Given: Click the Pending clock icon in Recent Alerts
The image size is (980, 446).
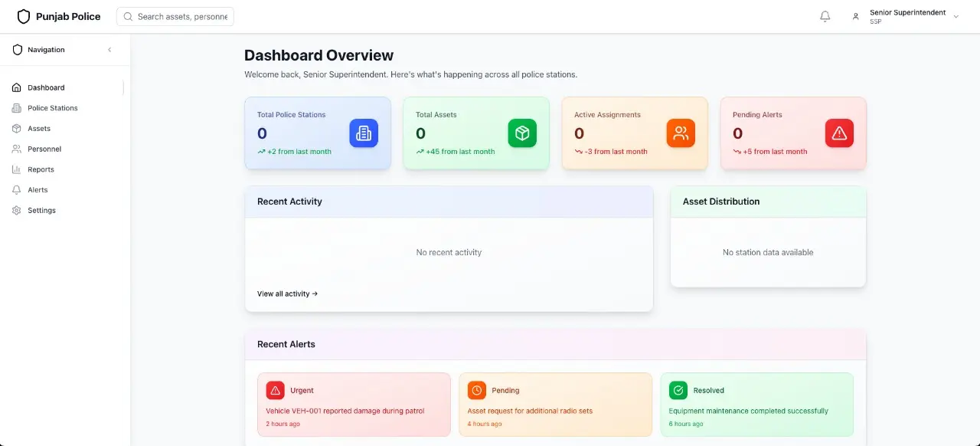Looking at the screenshot, I should (x=477, y=390).
